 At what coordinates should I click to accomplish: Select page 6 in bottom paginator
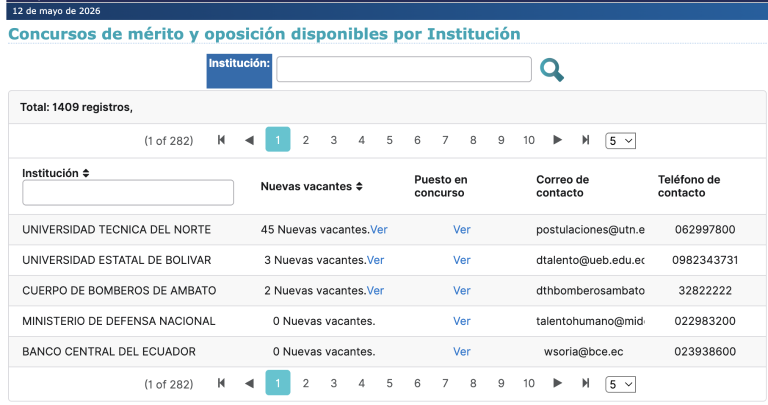click(x=417, y=383)
